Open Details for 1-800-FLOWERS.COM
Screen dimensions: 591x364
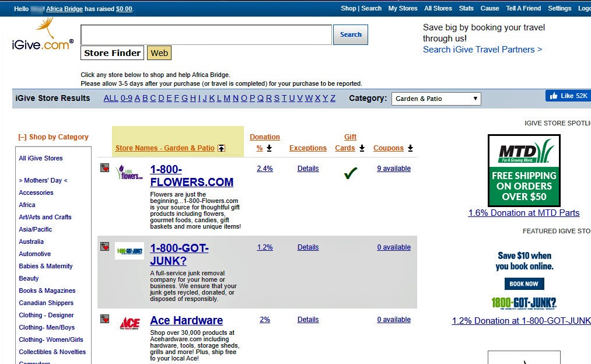pyautogui.click(x=308, y=169)
